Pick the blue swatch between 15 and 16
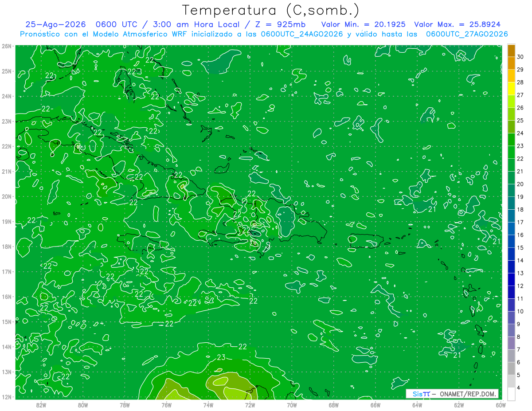 tap(511, 241)
